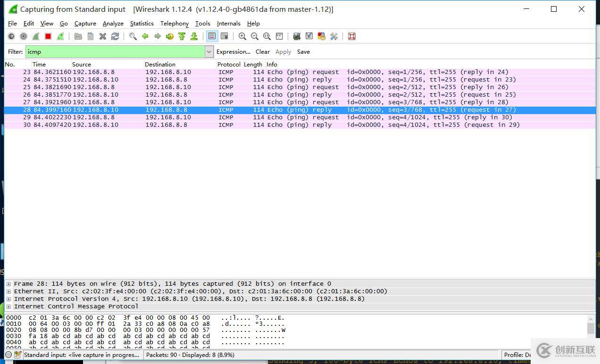Image resolution: width=600 pixels, height=364 pixels.
Task: Open the Statistics menu
Action: pos(142,24)
